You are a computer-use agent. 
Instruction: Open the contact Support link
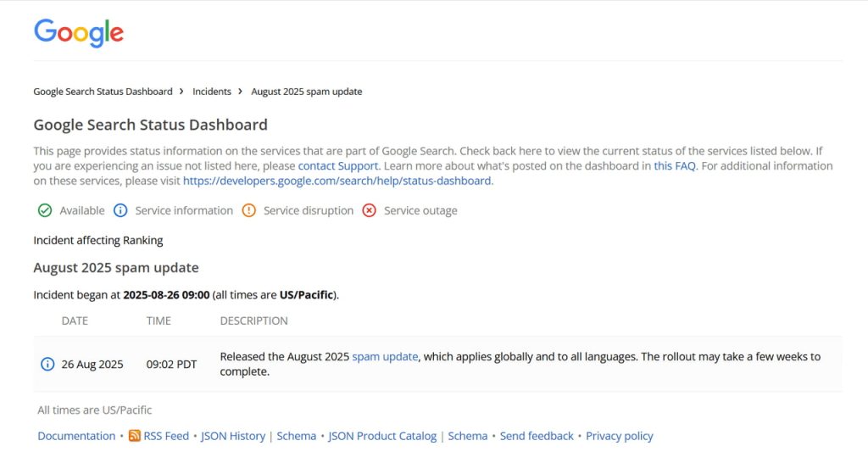[338, 166]
